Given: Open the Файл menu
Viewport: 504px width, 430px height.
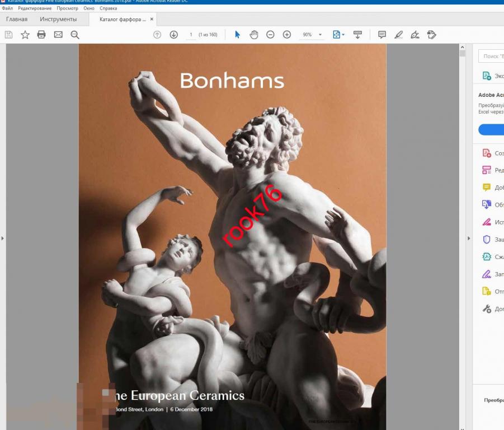Looking at the screenshot, I should click(x=7, y=8).
